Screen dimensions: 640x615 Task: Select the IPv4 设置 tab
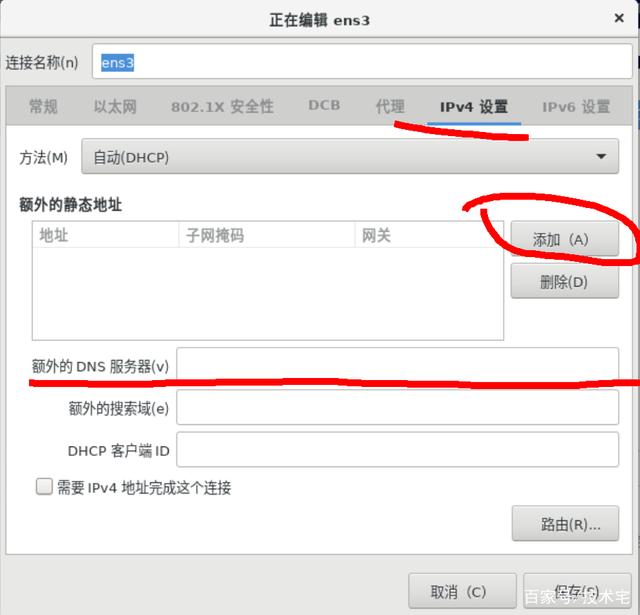(474, 107)
